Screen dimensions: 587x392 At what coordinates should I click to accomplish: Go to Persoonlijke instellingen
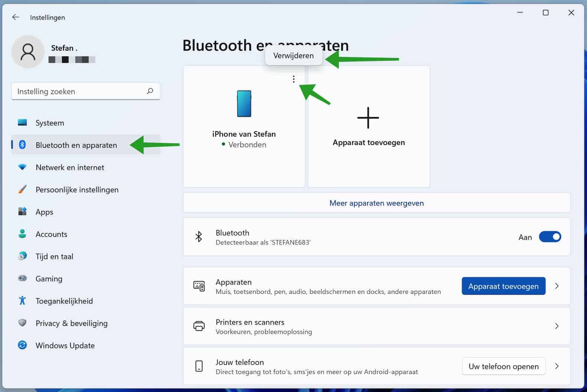[86, 189]
